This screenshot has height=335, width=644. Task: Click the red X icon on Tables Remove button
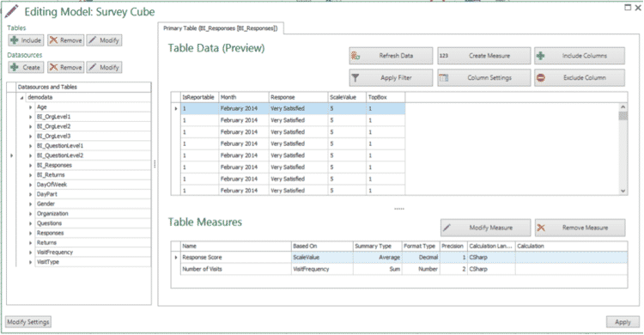coord(53,40)
